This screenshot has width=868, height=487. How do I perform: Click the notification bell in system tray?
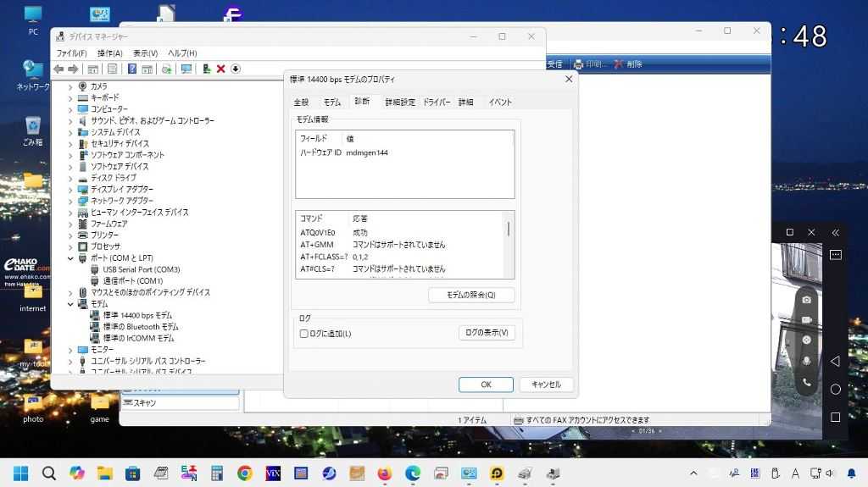click(851, 473)
